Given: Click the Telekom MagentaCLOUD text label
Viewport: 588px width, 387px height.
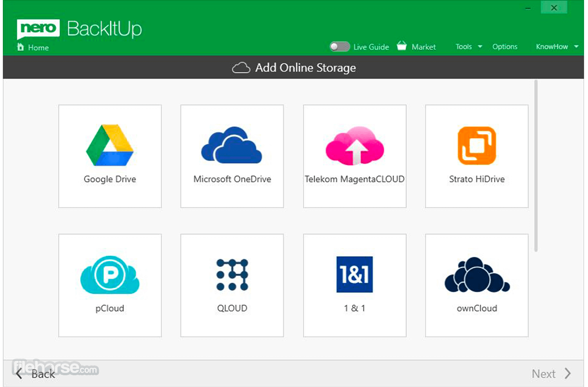Looking at the screenshot, I should pos(355,179).
